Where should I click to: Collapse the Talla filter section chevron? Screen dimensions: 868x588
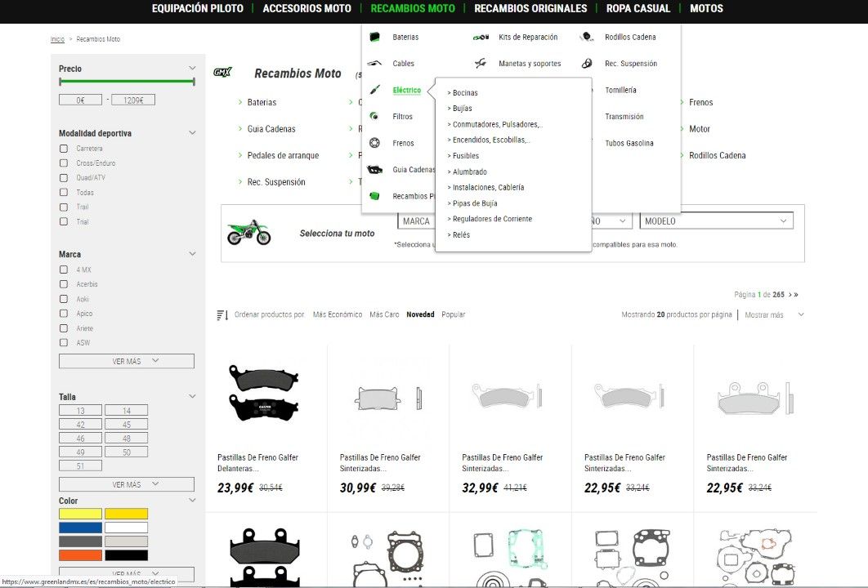coord(192,397)
